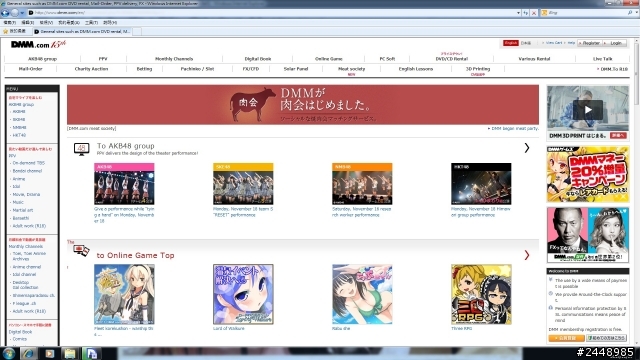Screen dimensions: 640x360
Task: Open the AKB48 group navigation item
Action: click(42, 59)
